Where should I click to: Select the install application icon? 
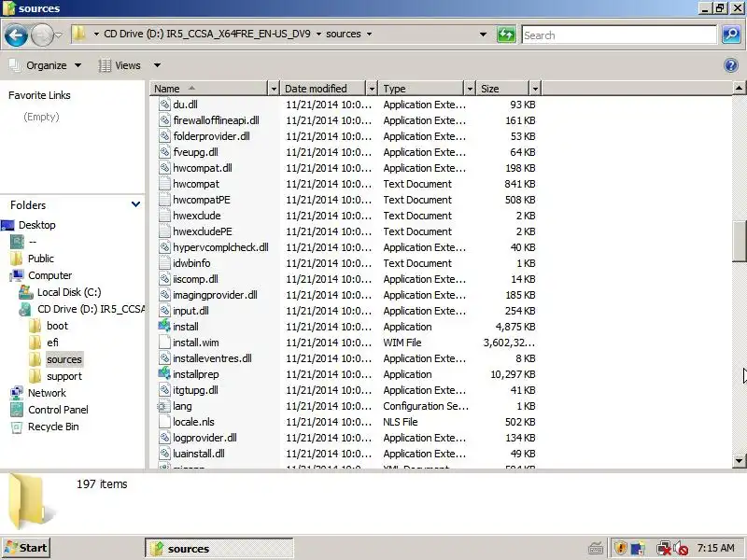[x=164, y=326]
